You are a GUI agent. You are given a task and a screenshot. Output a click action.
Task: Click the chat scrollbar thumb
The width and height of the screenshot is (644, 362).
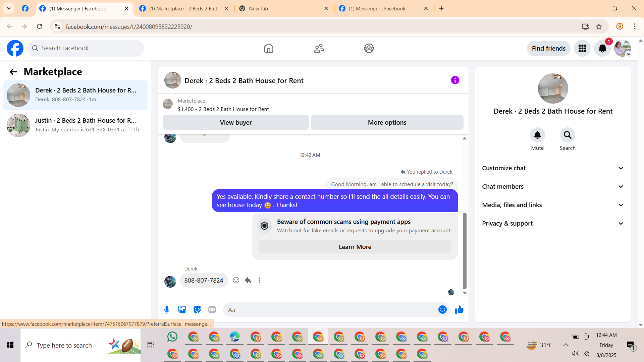point(465,251)
